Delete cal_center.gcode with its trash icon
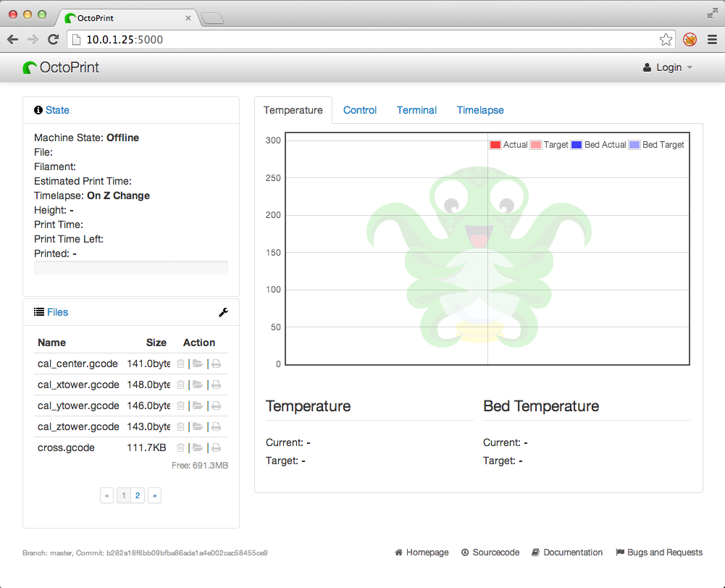The image size is (725, 588). click(181, 364)
